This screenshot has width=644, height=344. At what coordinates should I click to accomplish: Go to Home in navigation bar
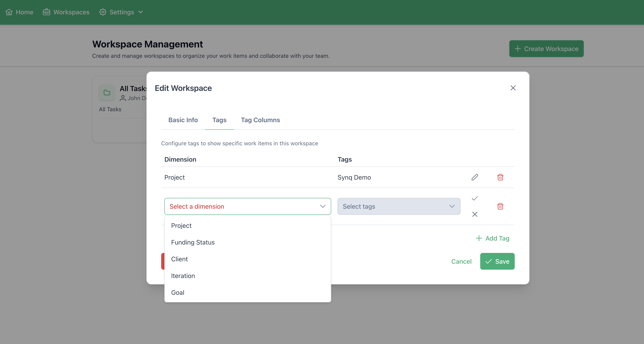pyautogui.click(x=20, y=12)
